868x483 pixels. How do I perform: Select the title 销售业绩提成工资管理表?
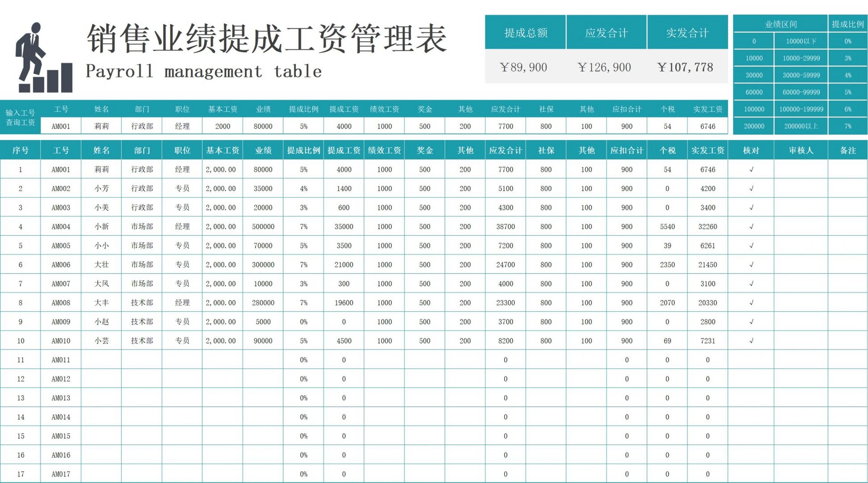[x=267, y=38]
